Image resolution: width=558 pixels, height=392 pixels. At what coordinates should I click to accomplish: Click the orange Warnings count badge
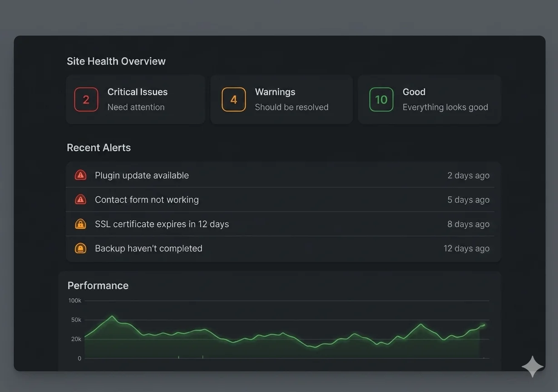pyautogui.click(x=234, y=99)
